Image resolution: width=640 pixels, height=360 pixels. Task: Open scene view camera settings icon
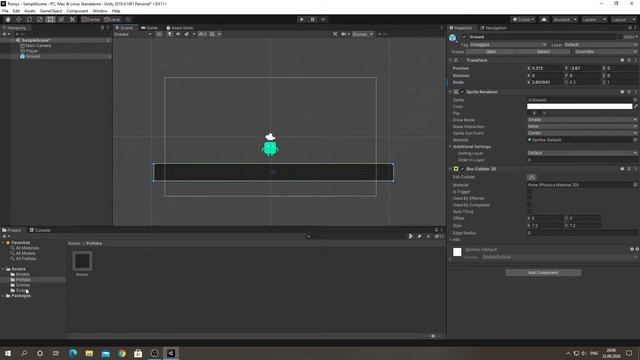(x=344, y=34)
